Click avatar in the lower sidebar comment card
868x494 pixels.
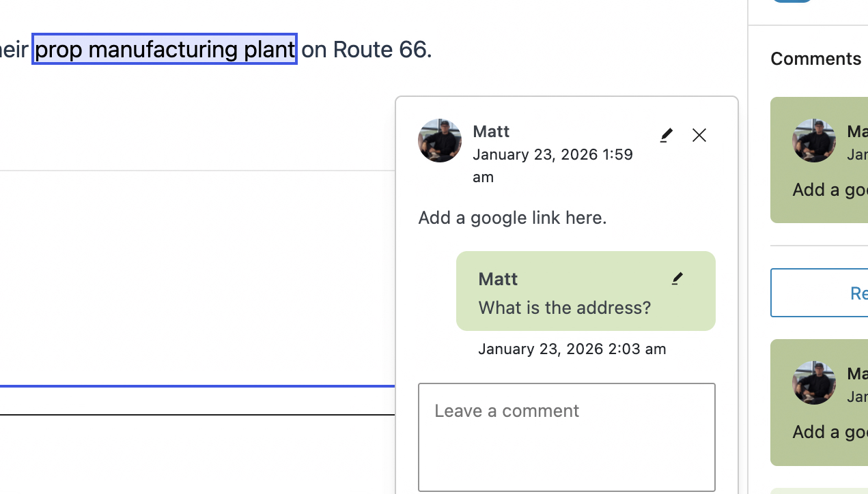coord(813,383)
